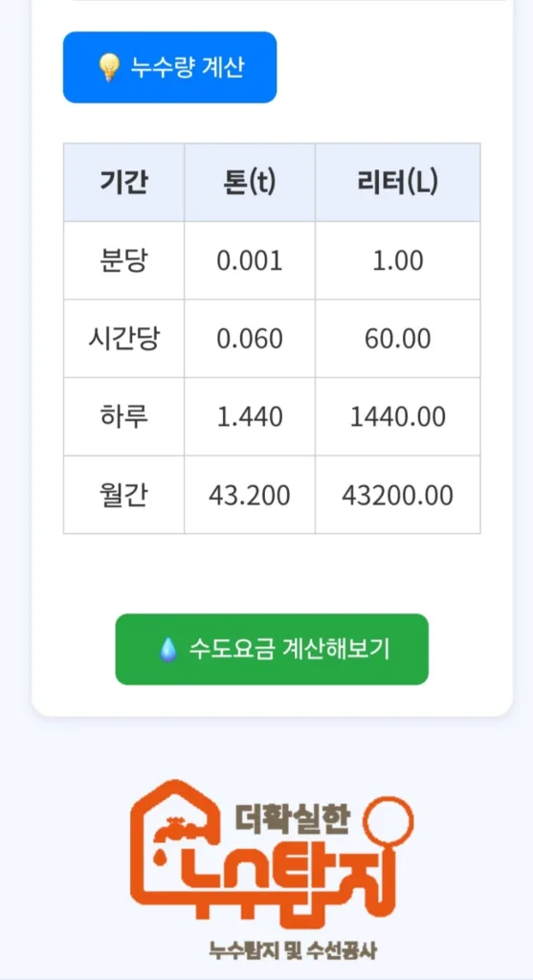Viewport: 533px width, 980px height.
Task: Select the 0.001 per-minute ton value
Action: click(x=250, y=261)
